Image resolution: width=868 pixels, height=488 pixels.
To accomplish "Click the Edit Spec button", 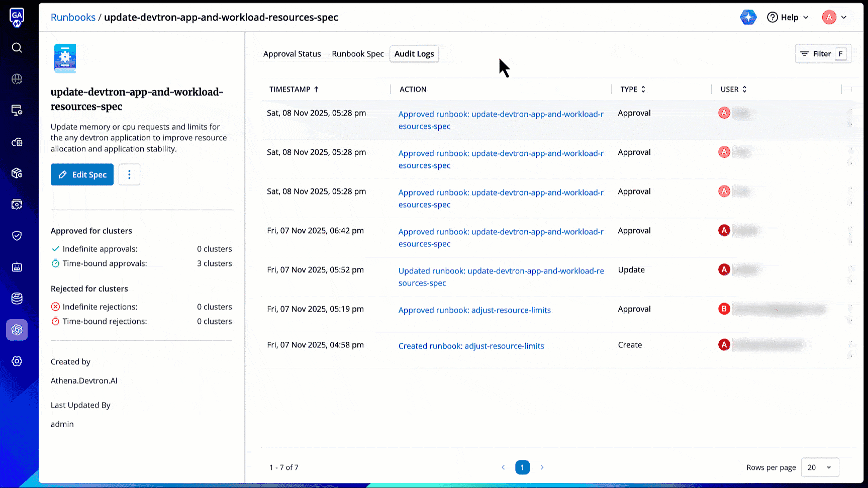I will coord(82,174).
